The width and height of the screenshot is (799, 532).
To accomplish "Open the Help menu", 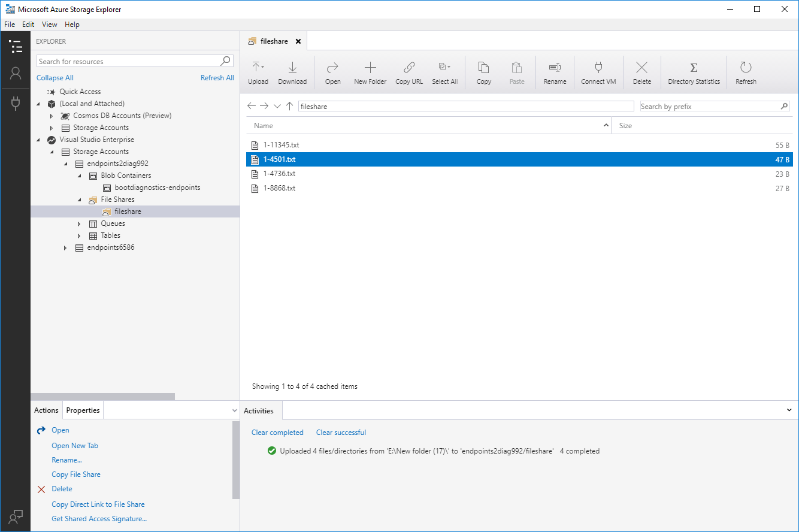I will coord(72,25).
